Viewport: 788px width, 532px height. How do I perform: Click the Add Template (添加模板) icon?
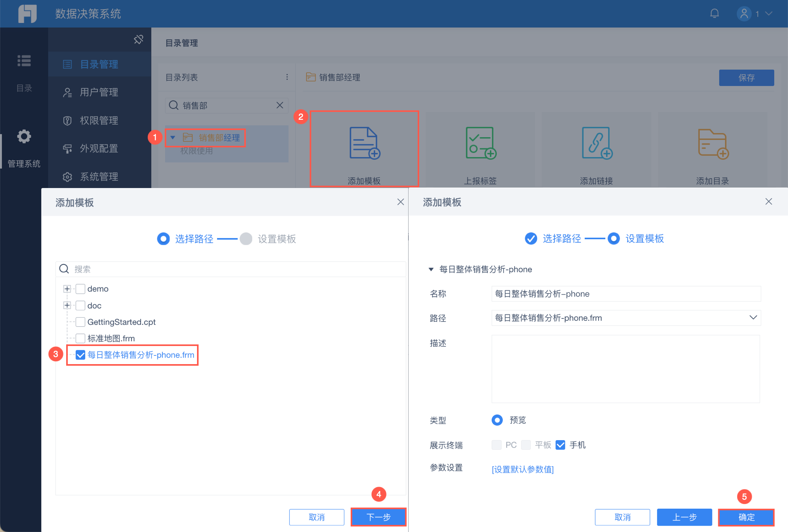pos(364,143)
